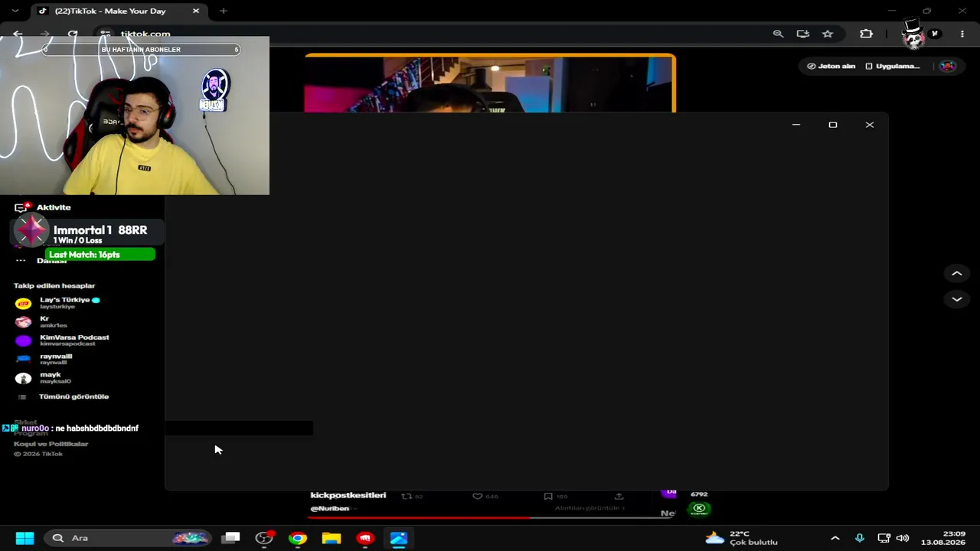
Task: Click the Alıntıları görüntüle link
Action: point(590,508)
